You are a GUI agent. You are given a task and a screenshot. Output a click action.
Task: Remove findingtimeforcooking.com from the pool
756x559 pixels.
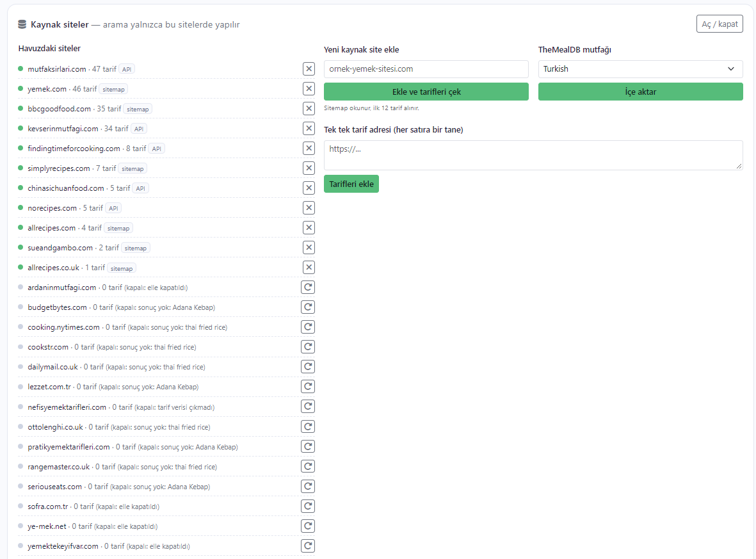click(x=309, y=148)
